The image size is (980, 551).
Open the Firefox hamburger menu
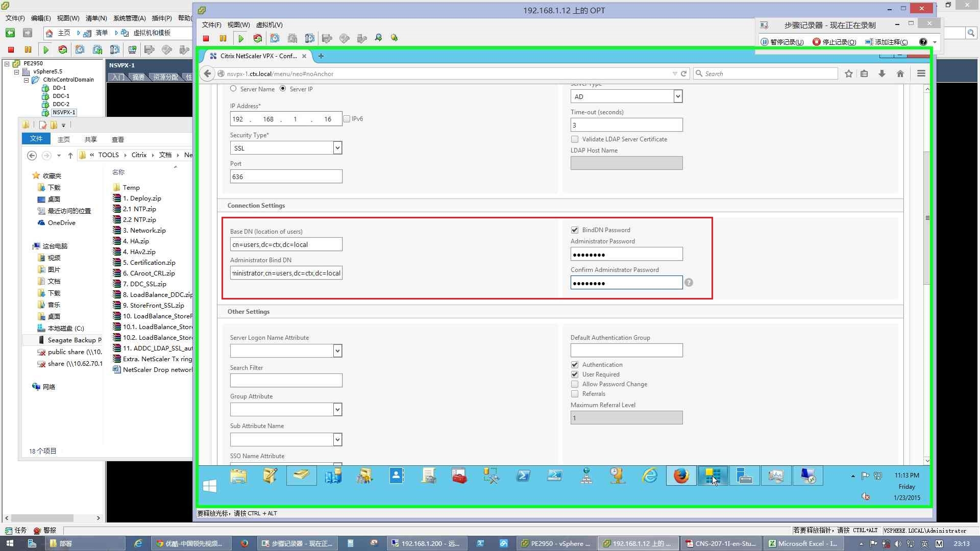(921, 73)
